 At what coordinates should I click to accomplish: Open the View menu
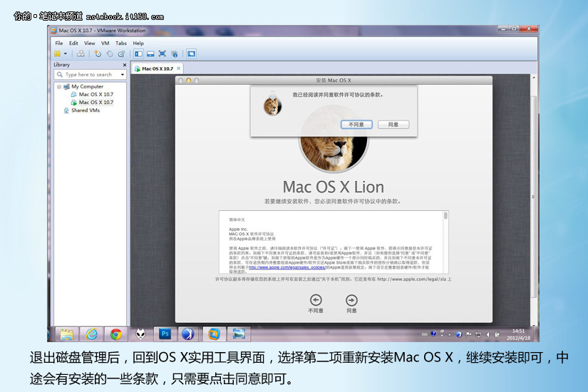89,43
